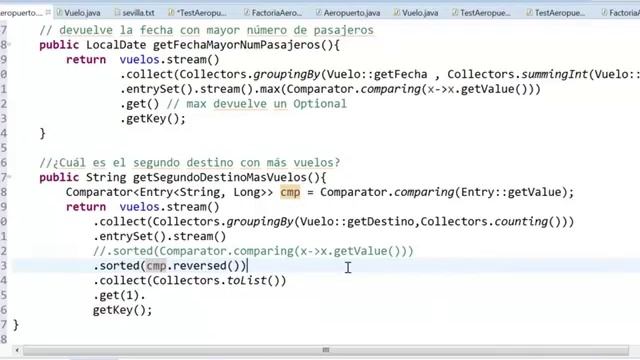The width and height of the screenshot is (640, 360).
Task: Click the LocalDate return type
Action: coord(116,45)
